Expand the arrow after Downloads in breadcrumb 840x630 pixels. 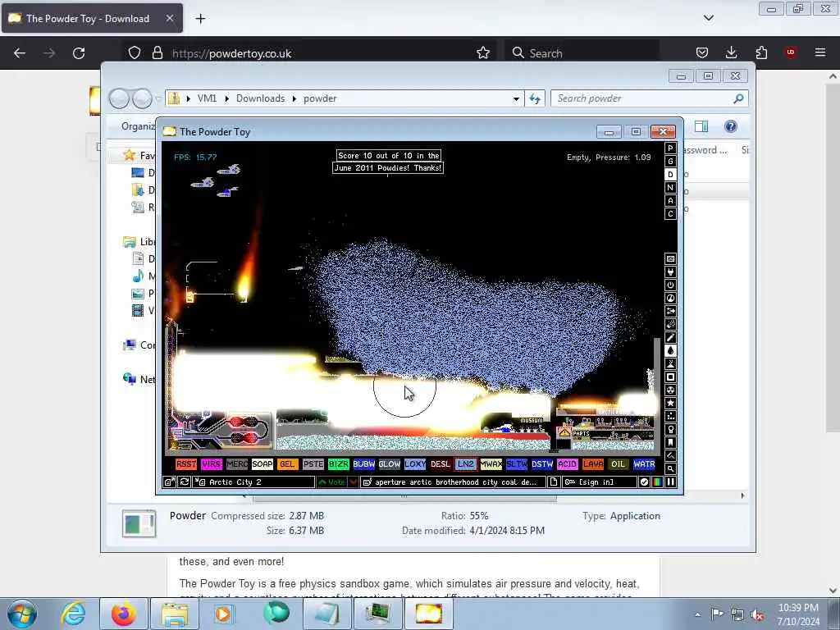point(294,98)
